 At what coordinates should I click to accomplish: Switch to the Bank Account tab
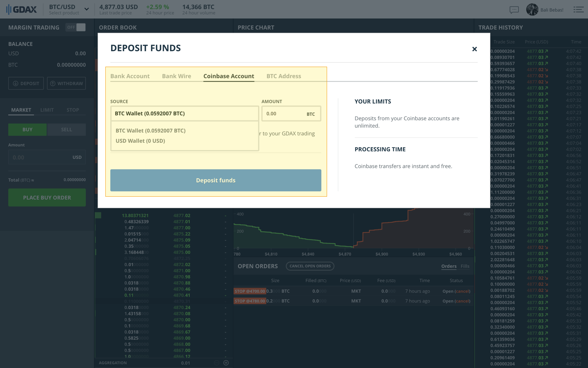pyautogui.click(x=130, y=76)
